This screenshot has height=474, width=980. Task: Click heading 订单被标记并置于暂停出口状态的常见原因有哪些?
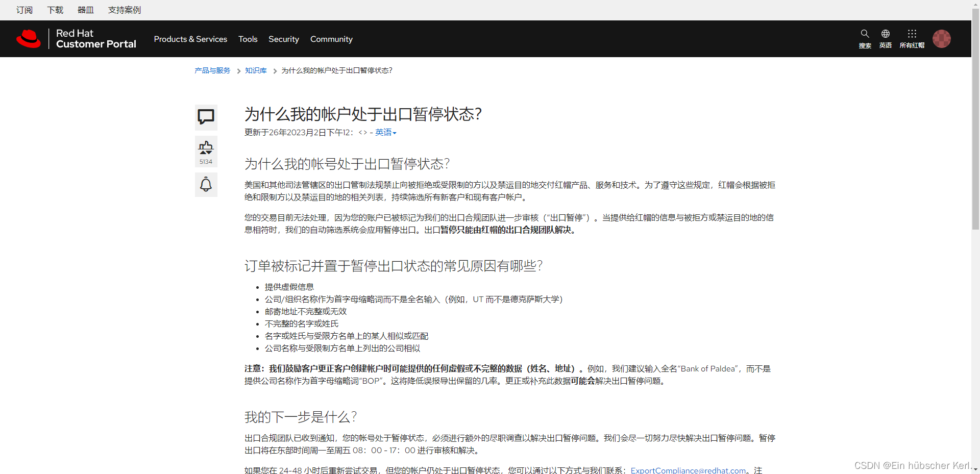point(393,266)
